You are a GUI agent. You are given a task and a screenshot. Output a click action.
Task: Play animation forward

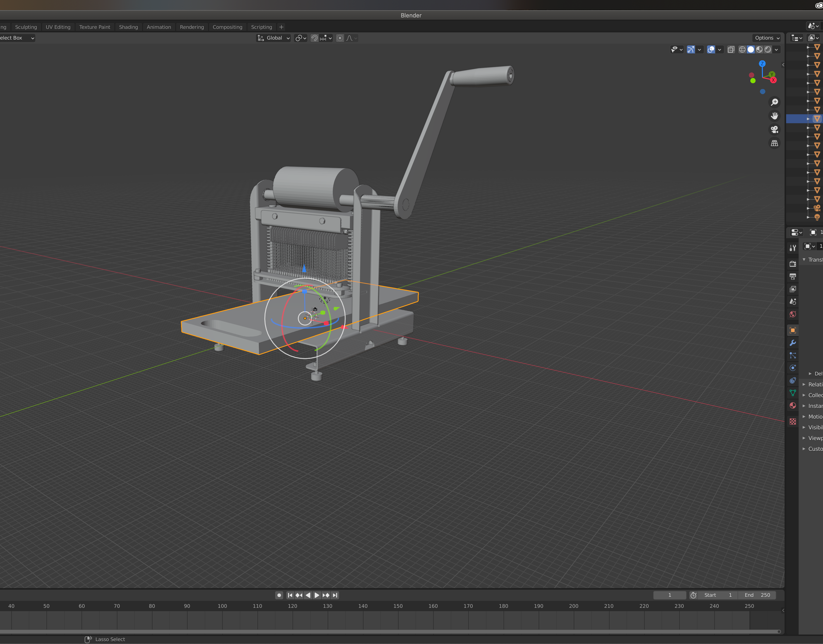tap(317, 595)
